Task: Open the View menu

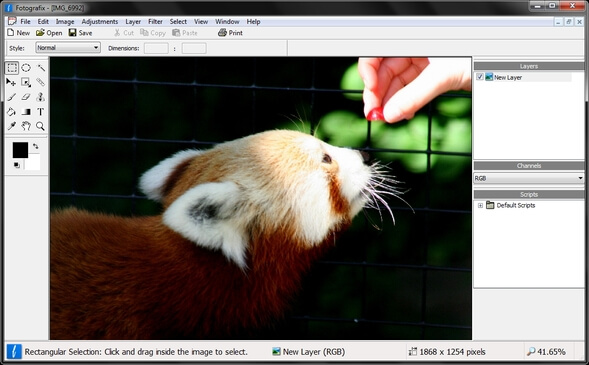Action: 201,21
